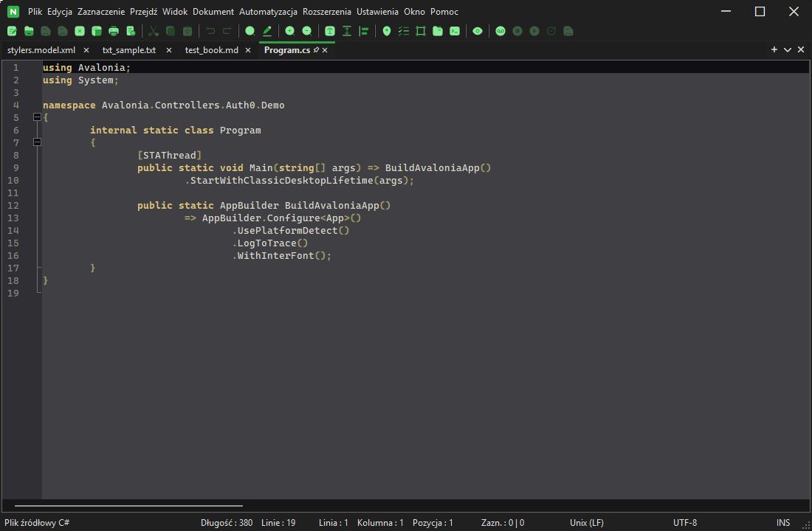
Task: Toggle the T text wrap icon
Action: [x=330, y=31]
